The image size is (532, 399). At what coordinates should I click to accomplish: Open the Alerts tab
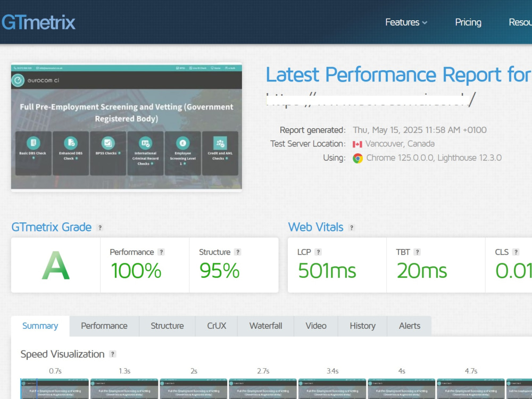410,326
